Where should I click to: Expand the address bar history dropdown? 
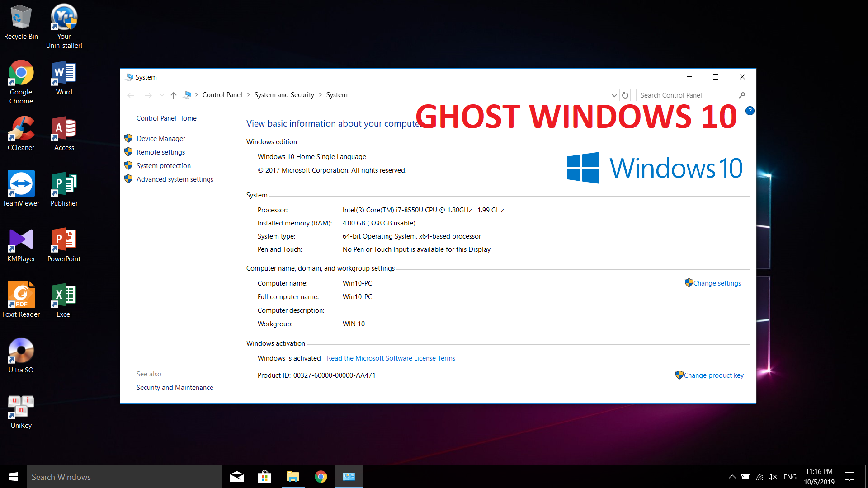[x=614, y=95]
